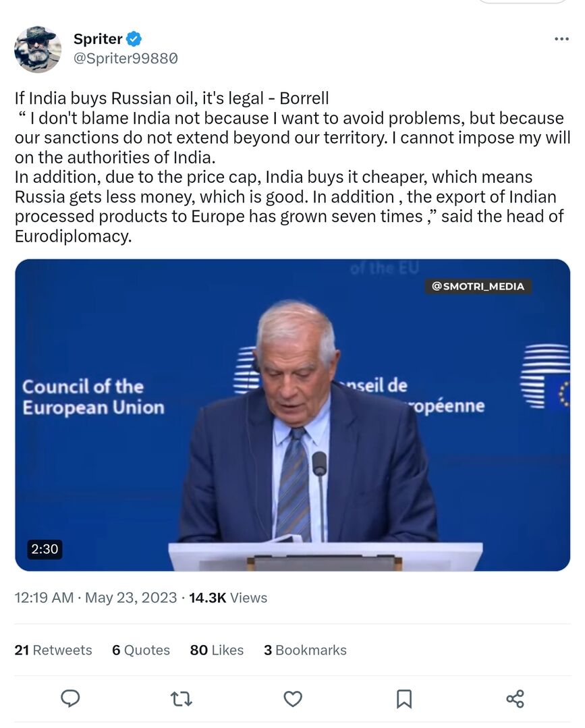Click the @Spriter99880 handle
585x728 pixels.
pos(126,59)
